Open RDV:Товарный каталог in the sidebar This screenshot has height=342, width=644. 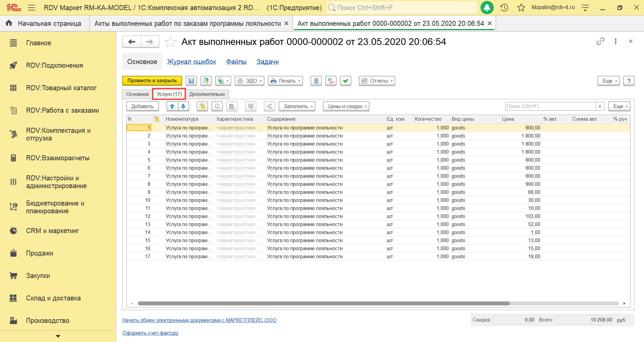tap(61, 88)
